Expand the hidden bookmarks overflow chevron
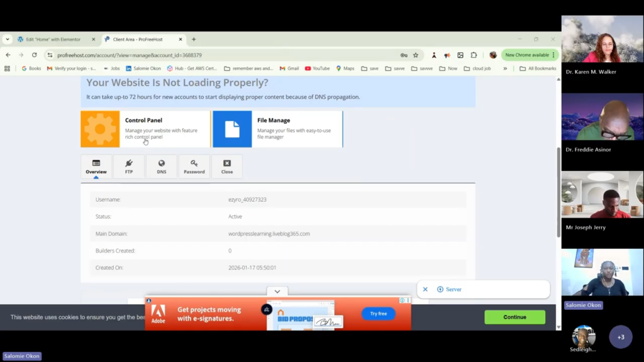Image resolution: width=644 pixels, height=362 pixels. (505, 69)
